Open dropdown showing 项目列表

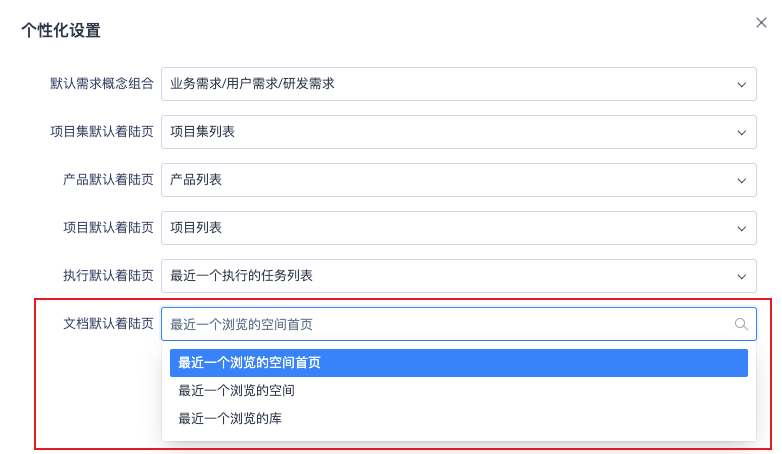450,228
